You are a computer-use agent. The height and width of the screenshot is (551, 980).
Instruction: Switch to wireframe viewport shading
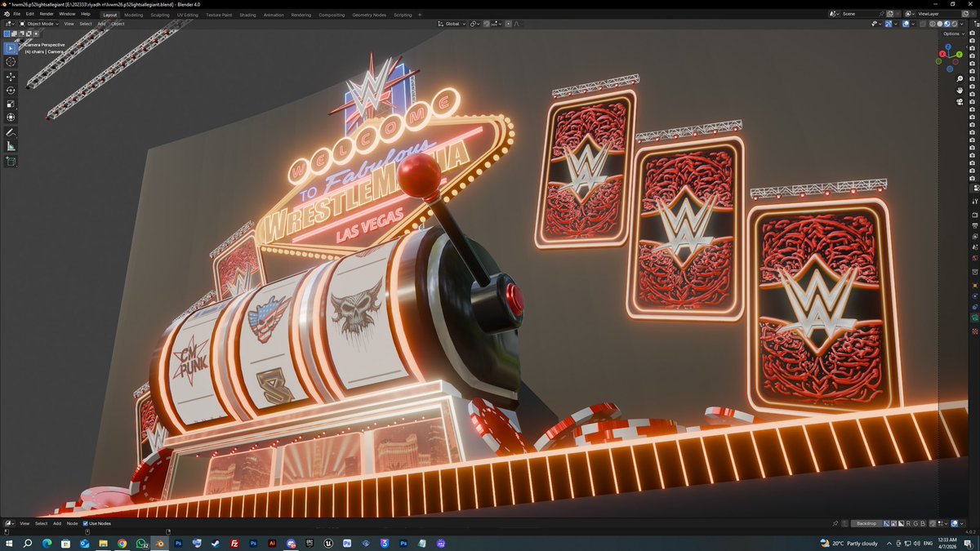coord(933,24)
